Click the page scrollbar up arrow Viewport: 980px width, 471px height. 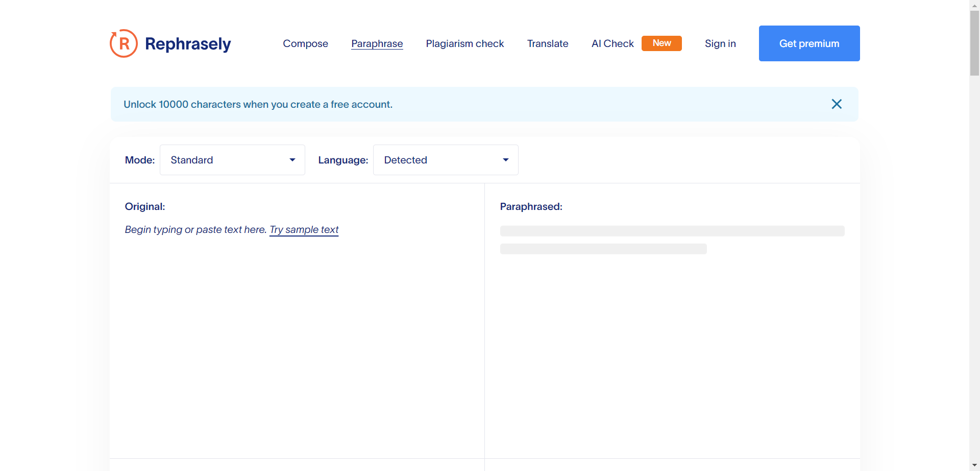point(974,5)
